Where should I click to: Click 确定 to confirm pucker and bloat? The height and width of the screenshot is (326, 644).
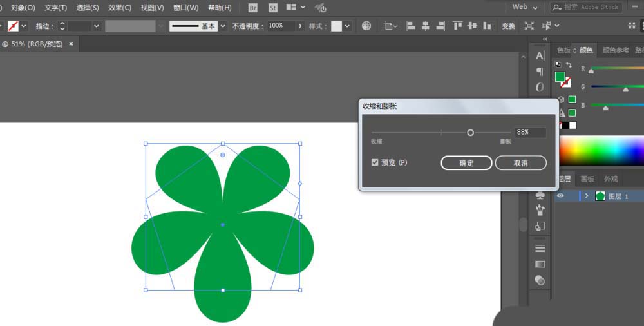tap(466, 163)
